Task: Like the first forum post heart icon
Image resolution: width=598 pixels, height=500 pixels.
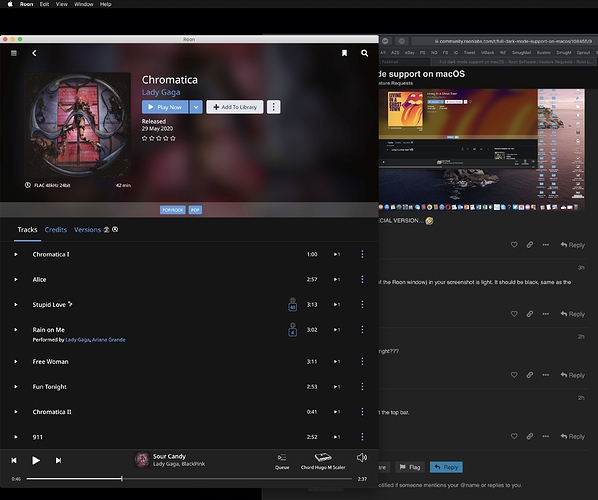Action: point(514,245)
